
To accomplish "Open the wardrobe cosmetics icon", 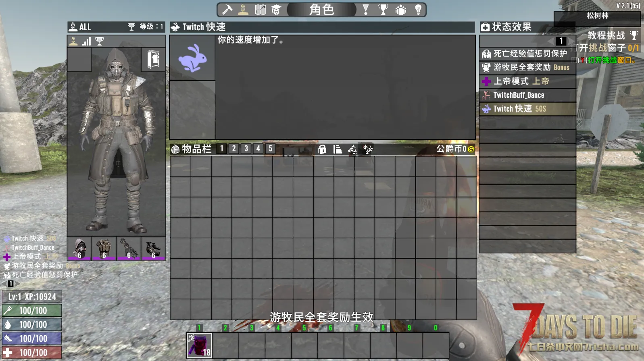I will click(153, 60).
